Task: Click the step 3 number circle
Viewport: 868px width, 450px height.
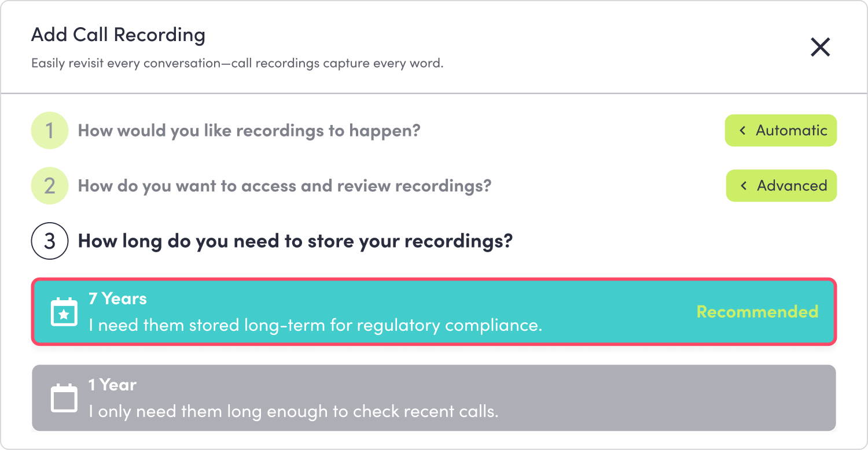Action: click(x=50, y=241)
